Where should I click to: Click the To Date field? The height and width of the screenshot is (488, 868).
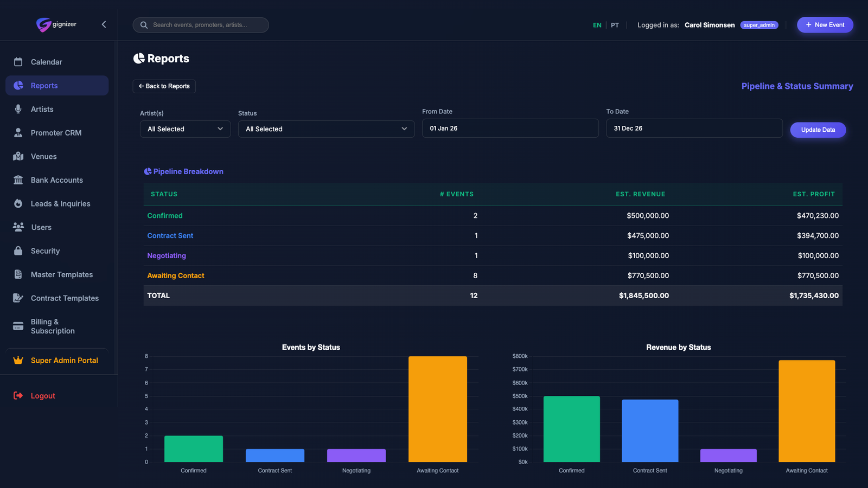pyautogui.click(x=694, y=129)
